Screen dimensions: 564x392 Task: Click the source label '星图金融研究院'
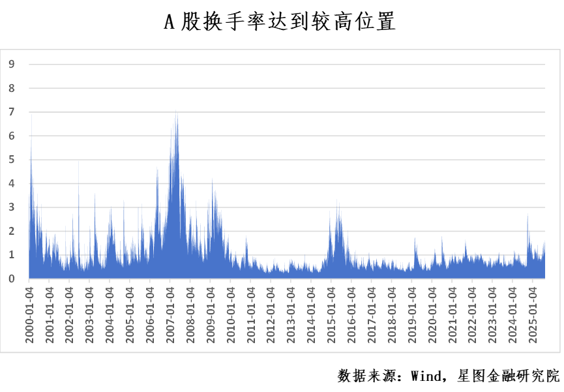click(x=509, y=376)
